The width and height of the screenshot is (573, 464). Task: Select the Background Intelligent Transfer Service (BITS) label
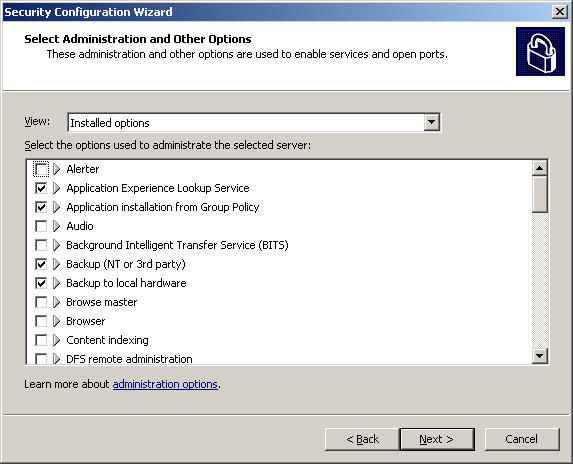(x=177, y=245)
